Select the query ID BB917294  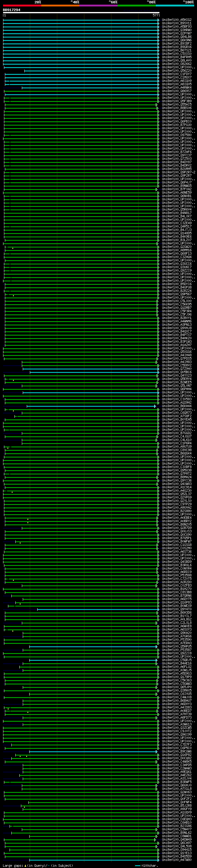coord(11,10)
